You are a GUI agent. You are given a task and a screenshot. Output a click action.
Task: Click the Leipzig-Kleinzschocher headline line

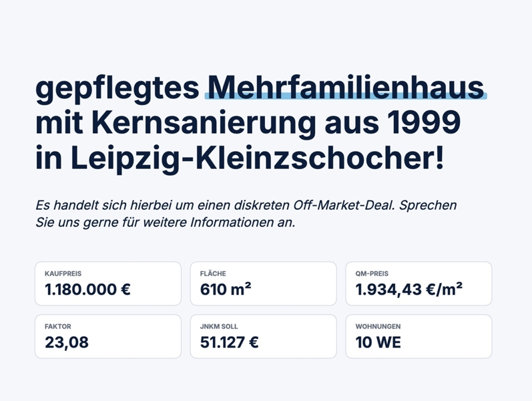pos(240,158)
